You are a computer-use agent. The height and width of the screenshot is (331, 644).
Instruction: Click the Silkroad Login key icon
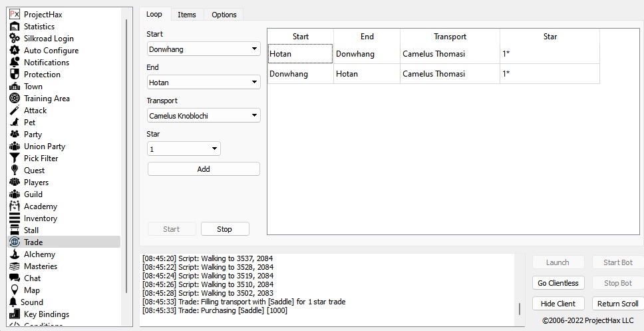[x=15, y=39]
